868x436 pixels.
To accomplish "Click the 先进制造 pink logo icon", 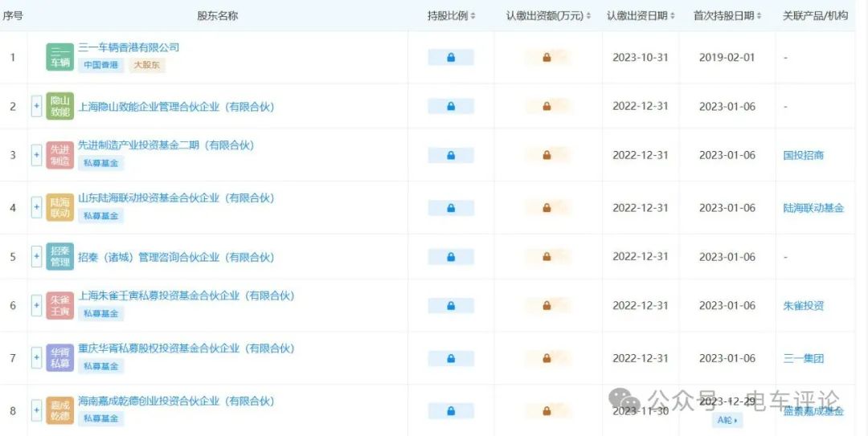I will click(59, 155).
